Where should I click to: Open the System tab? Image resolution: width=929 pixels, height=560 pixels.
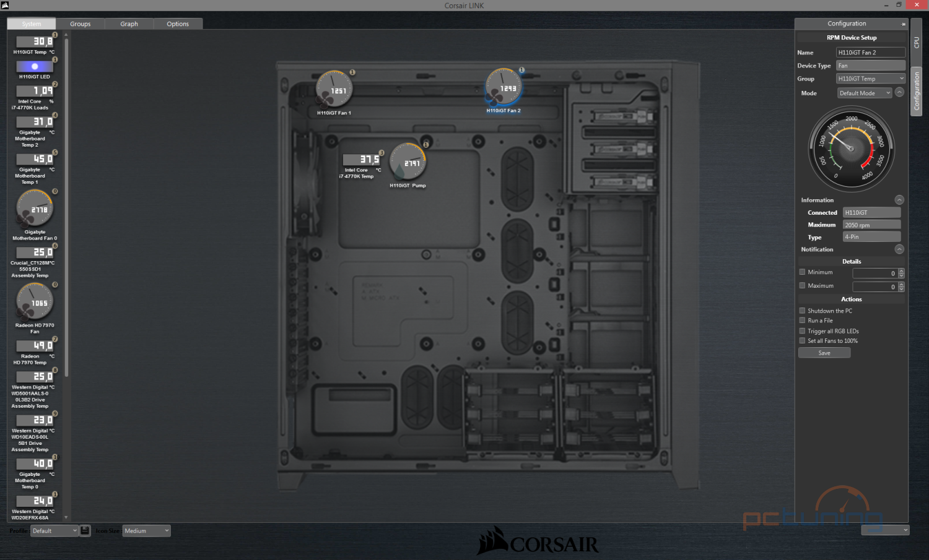click(x=32, y=24)
